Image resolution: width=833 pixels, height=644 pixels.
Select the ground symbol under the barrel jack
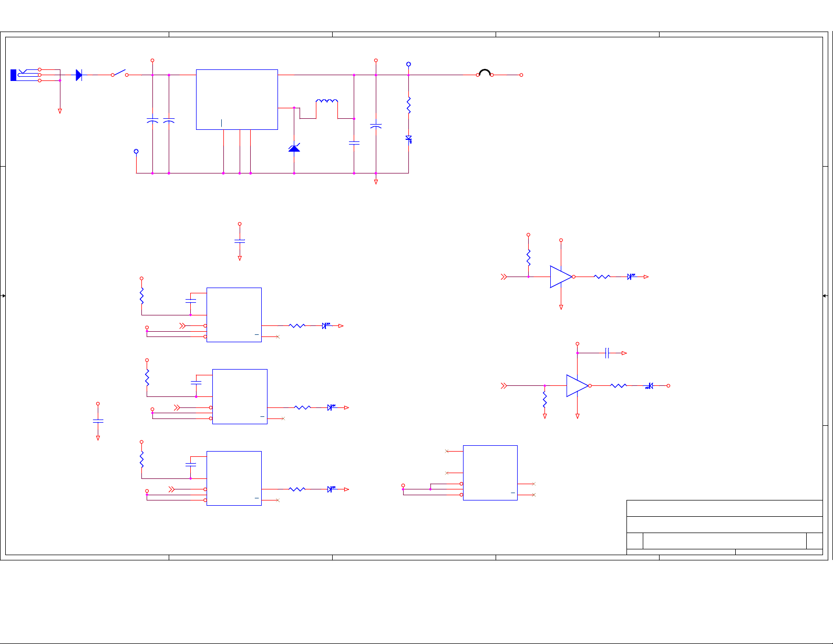[x=60, y=111]
